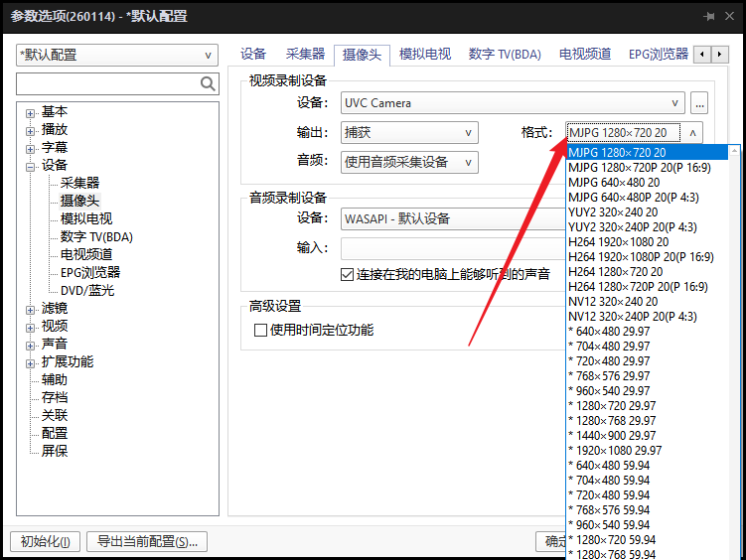Open the *默认配置 profile dropdown
The image size is (746, 560).
116,56
